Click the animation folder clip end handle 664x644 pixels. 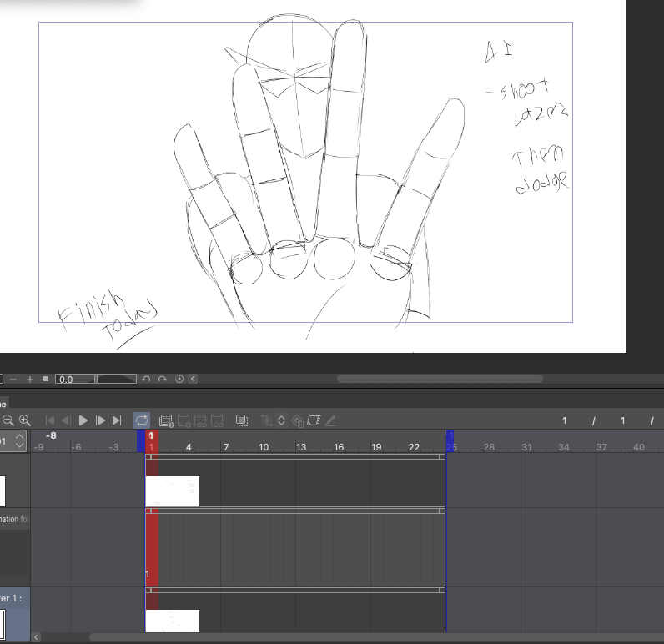click(442, 511)
